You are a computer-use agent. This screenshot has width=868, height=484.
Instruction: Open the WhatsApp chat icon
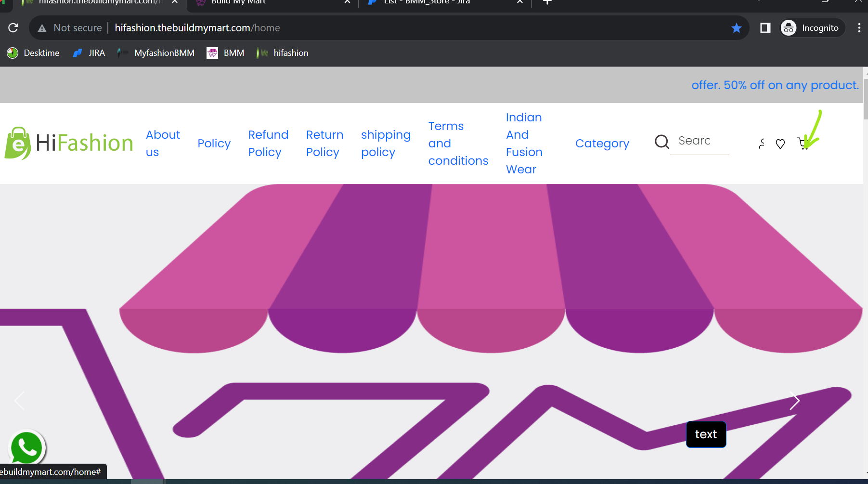point(27,447)
